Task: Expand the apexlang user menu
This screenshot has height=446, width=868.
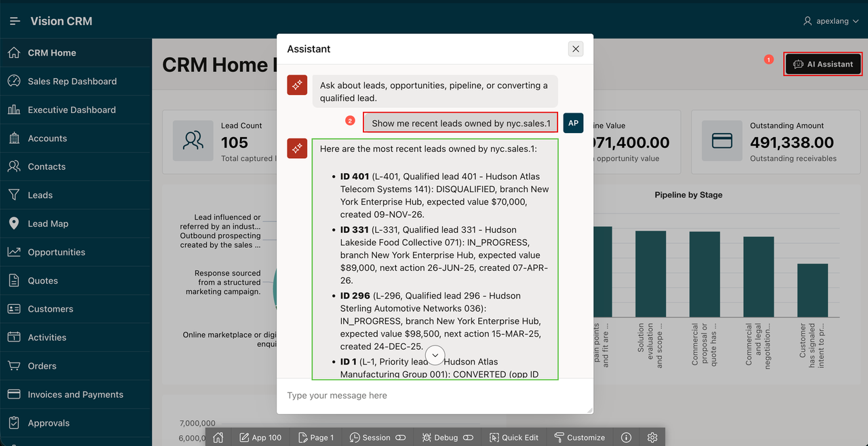Action: pos(831,21)
